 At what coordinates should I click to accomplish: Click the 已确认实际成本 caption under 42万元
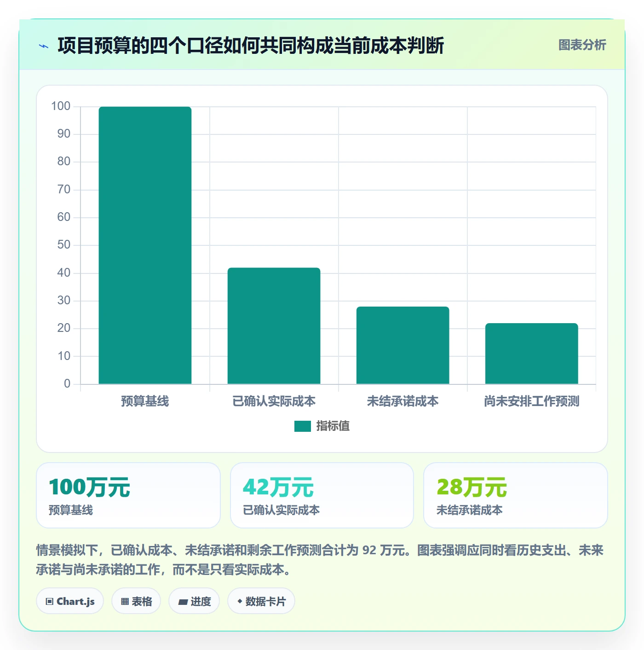tap(282, 510)
